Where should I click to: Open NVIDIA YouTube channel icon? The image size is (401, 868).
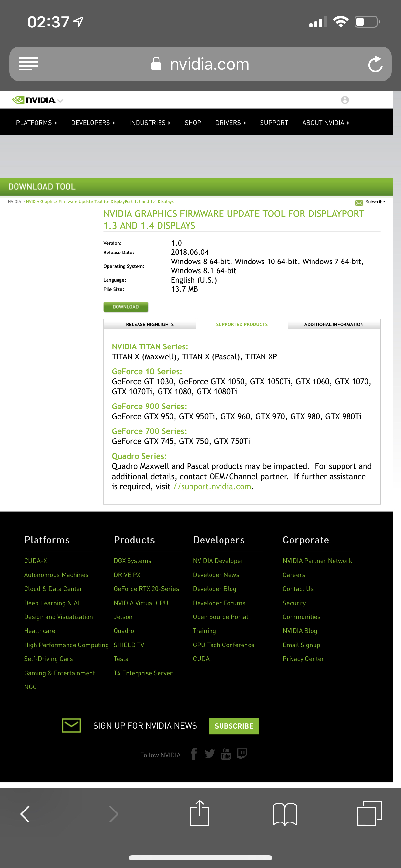[x=226, y=753]
